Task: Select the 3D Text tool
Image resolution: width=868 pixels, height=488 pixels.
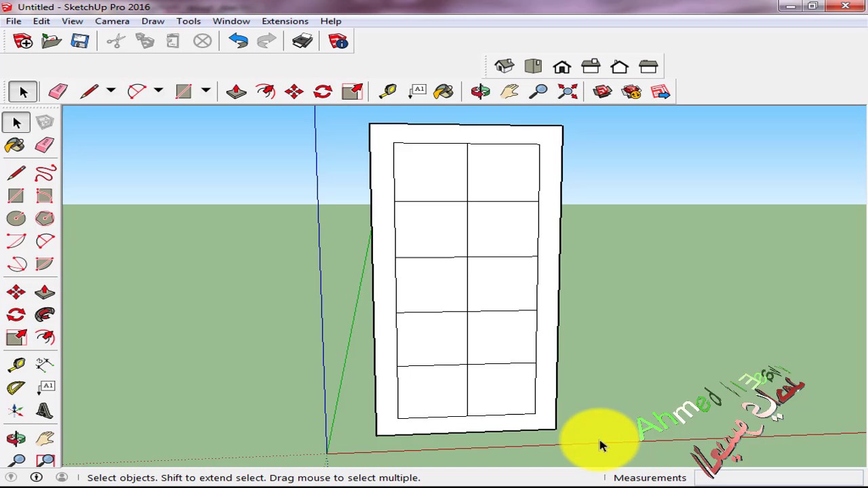Action: [45, 411]
